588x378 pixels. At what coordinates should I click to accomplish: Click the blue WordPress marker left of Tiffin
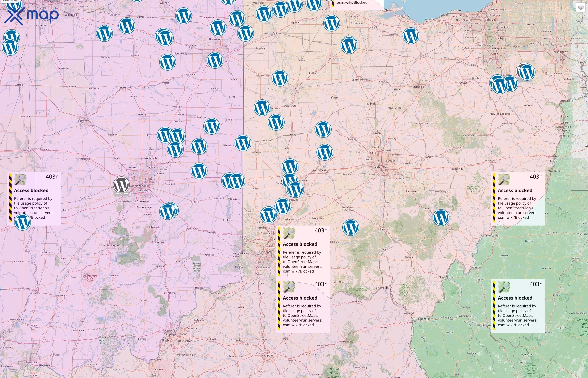(349, 45)
